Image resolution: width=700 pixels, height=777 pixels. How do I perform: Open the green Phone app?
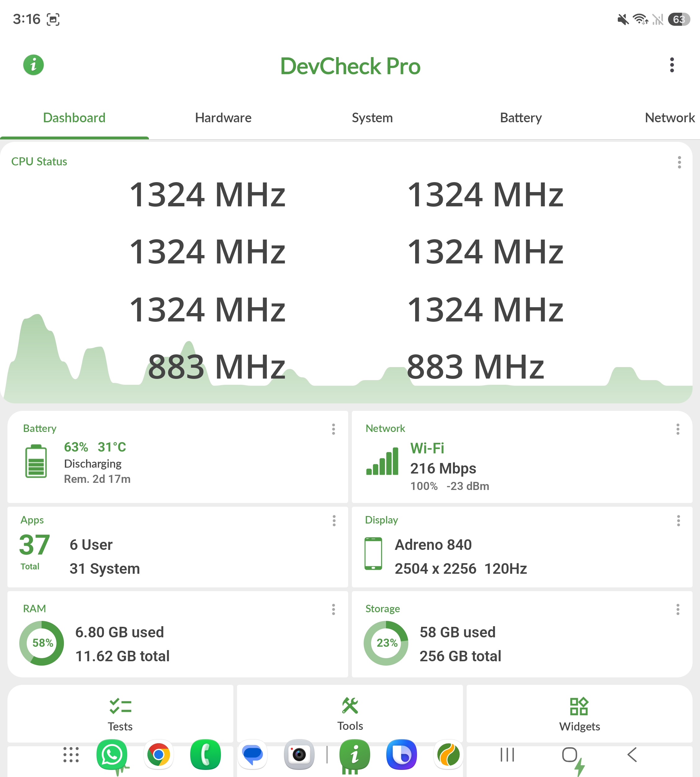(x=205, y=754)
